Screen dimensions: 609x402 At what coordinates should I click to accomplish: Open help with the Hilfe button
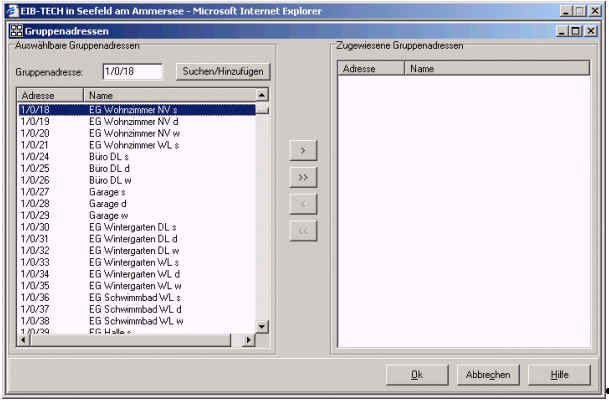pyautogui.click(x=559, y=374)
